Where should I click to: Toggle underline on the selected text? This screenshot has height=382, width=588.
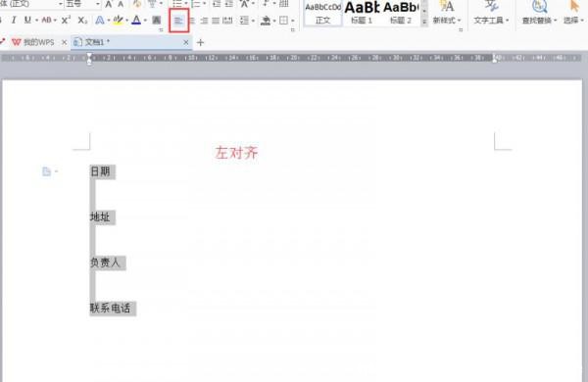[27, 20]
